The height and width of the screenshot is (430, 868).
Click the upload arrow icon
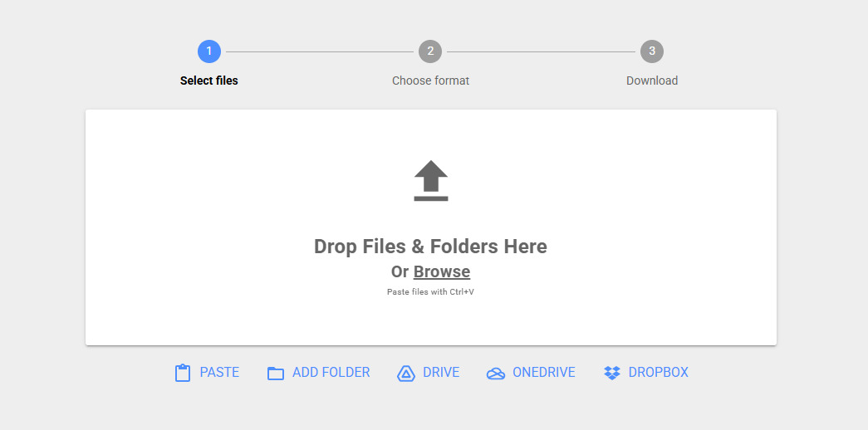[431, 180]
